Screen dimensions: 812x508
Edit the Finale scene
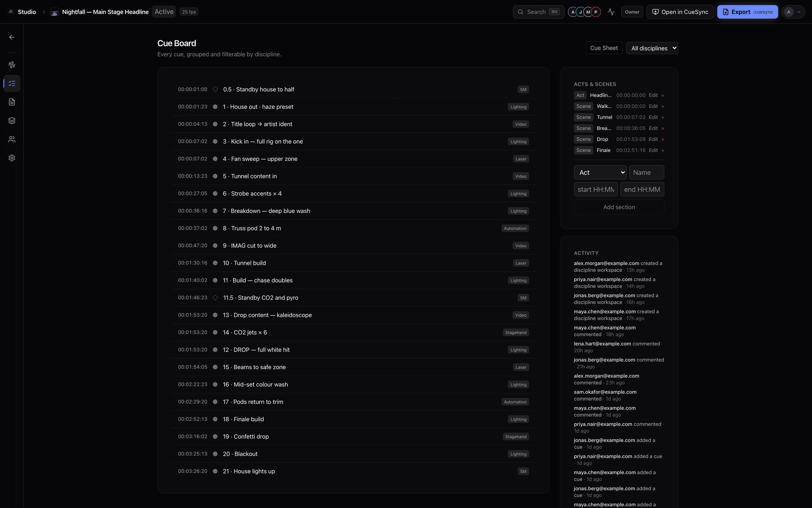[x=653, y=150]
